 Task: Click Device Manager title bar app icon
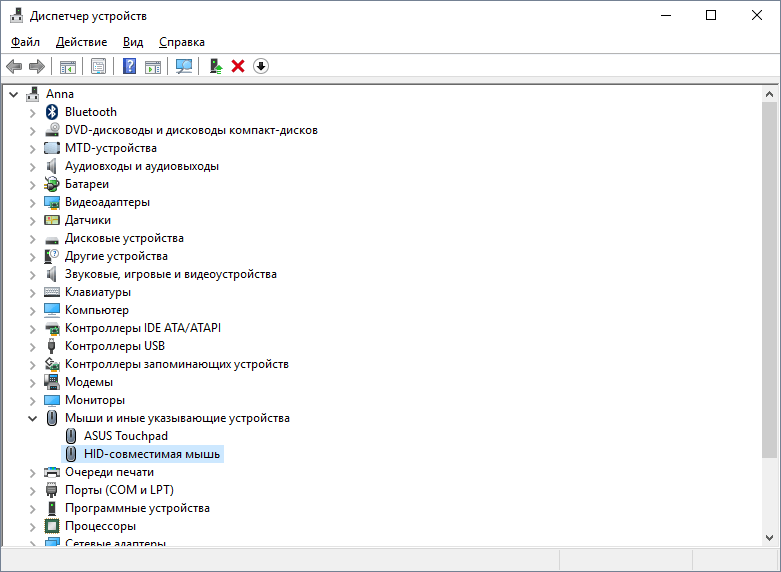[17, 16]
